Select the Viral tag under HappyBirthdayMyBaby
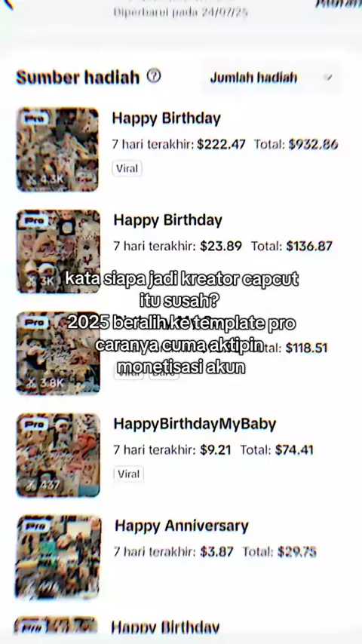 129,474
